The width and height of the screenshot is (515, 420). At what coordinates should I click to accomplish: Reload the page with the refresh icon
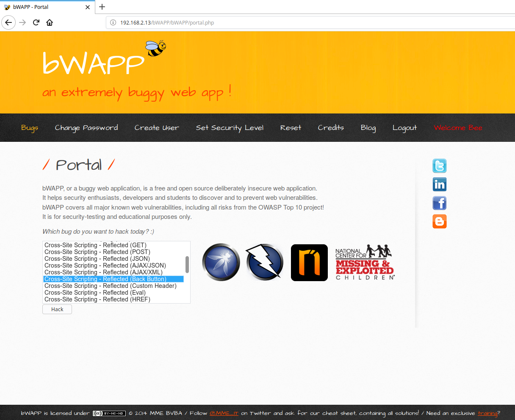(36, 22)
